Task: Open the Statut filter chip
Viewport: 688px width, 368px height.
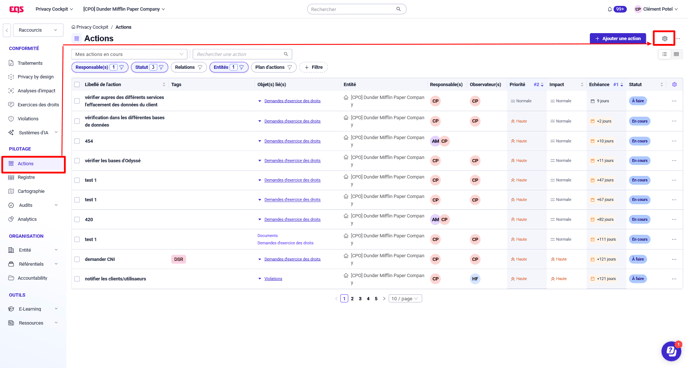Action: click(x=149, y=68)
